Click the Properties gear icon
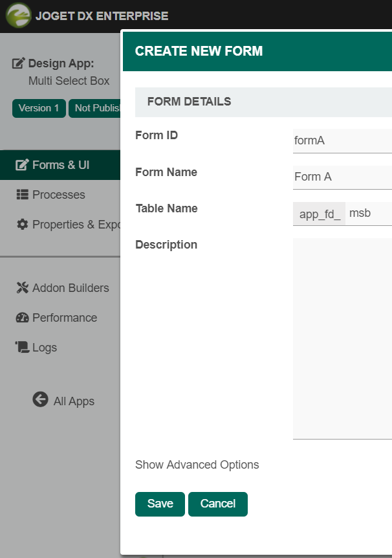 pyautogui.click(x=23, y=225)
